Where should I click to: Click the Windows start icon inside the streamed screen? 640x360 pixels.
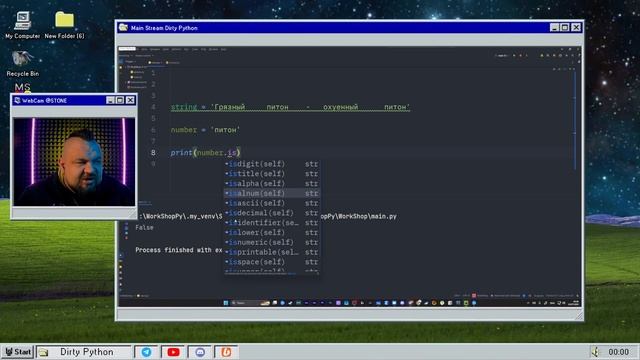tap(226, 303)
